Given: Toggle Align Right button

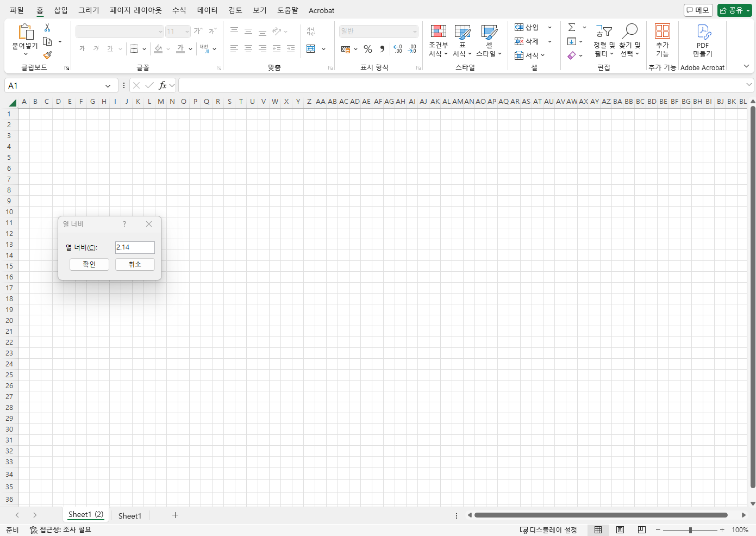Looking at the screenshot, I should [263, 49].
